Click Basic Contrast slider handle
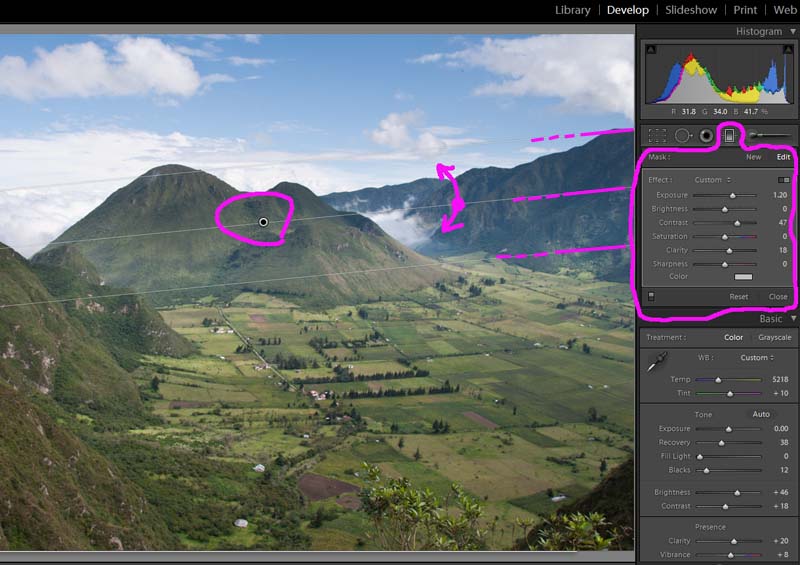 (x=725, y=507)
